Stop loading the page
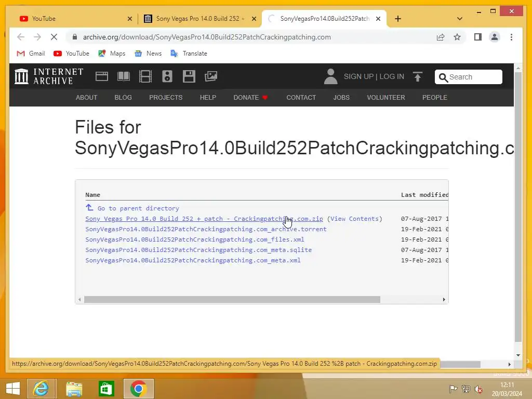Viewport: 532px width, 399px height. click(x=54, y=37)
